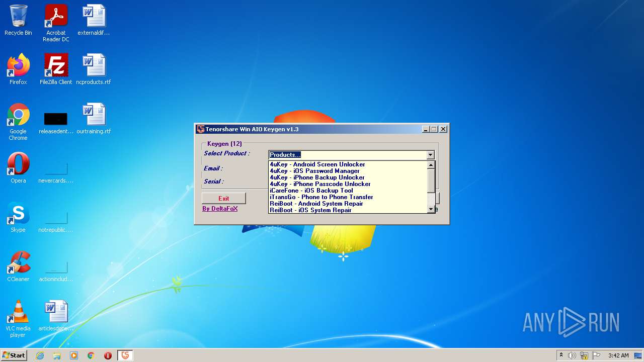Launch Acrobat Reader DC from desktop
Image resolution: width=644 pixels, height=362 pixels.
tap(56, 23)
